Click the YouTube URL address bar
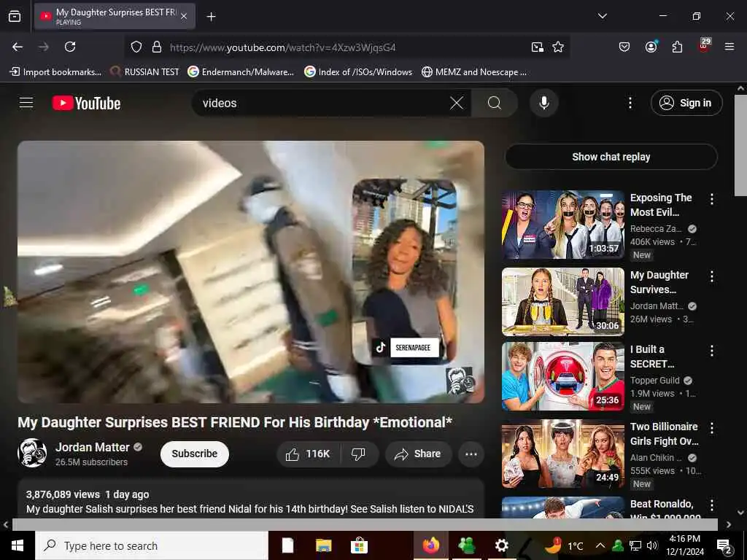The image size is (747, 560). (x=346, y=47)
